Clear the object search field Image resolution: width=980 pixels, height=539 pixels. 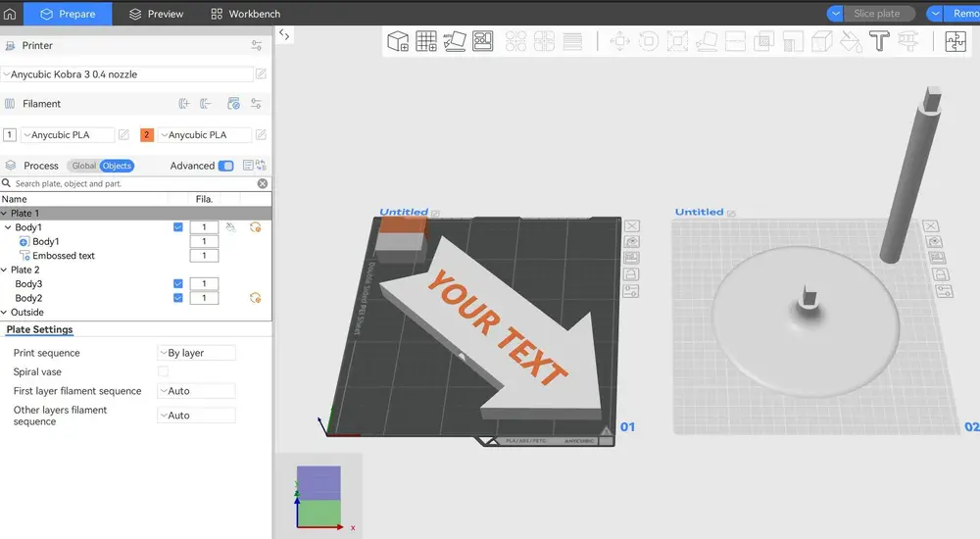click(263, 183)
